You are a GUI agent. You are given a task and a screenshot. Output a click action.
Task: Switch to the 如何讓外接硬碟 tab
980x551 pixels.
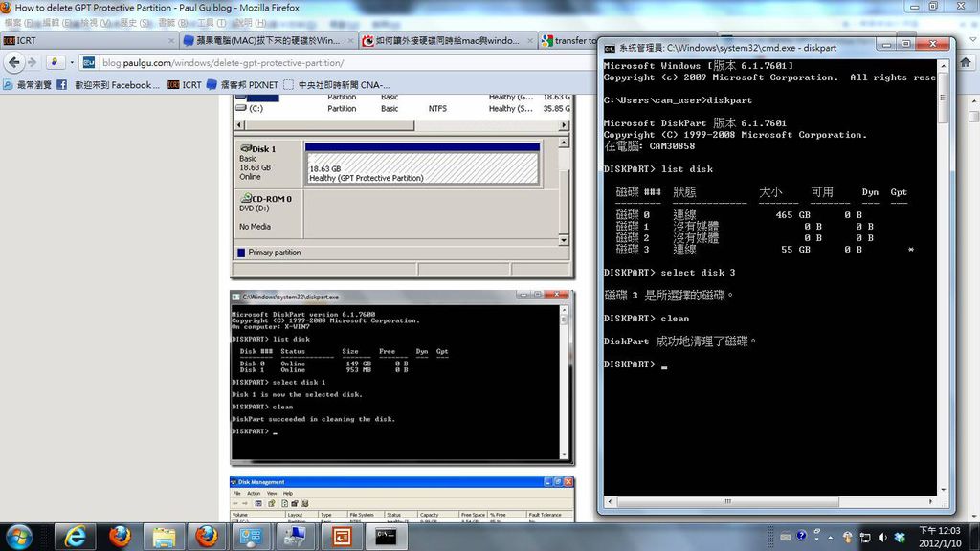click(x=448, y=40)
